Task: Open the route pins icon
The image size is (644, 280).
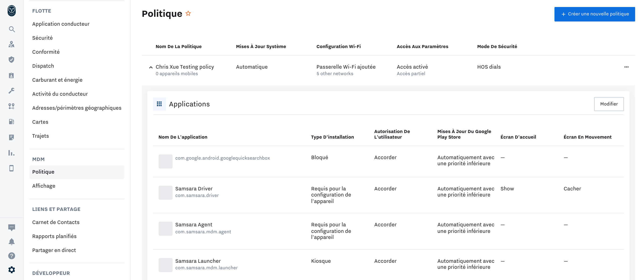Action: tap(11, 106)
